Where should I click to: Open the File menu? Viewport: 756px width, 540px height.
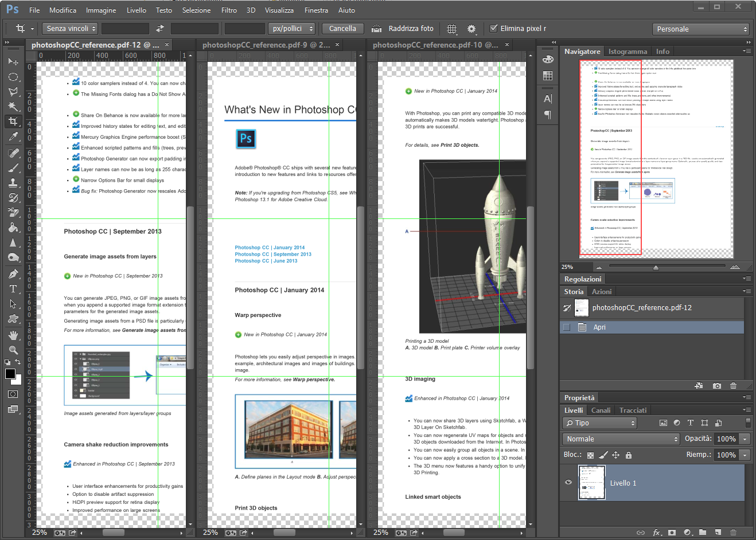[x=34, y=10]
